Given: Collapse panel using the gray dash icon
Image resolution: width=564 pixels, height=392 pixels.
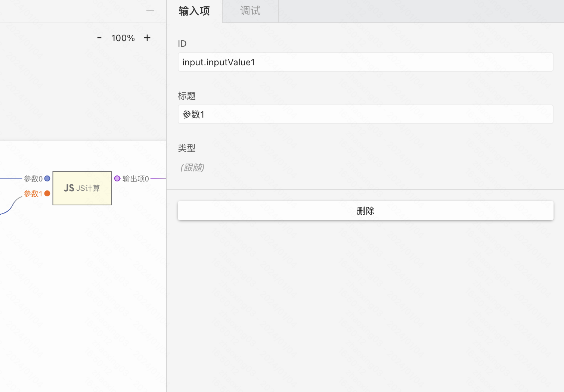Looking at the screenshot, I should pos(150,10).
